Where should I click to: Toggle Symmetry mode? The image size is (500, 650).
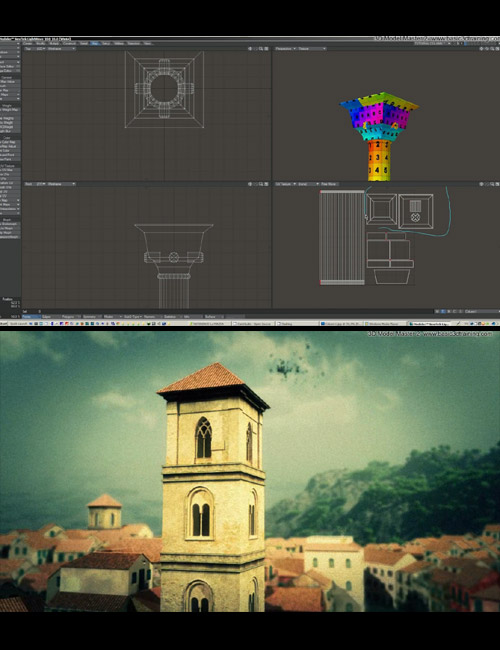[x=90, y=317]
